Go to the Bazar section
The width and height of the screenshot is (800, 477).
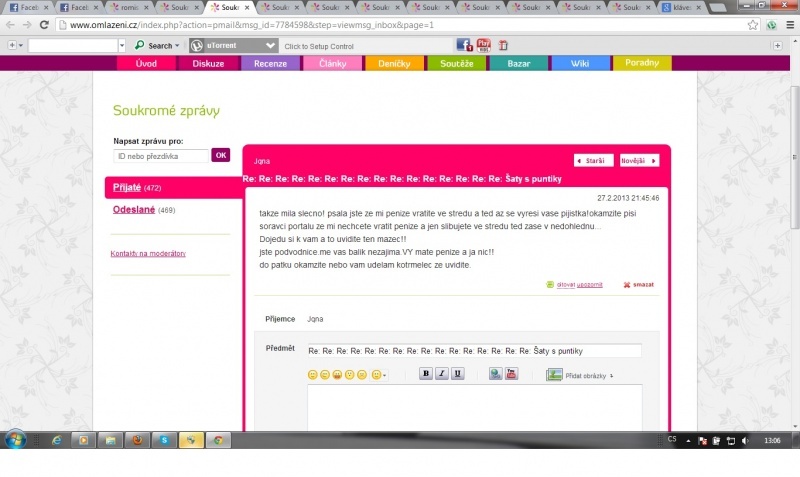(519, 63)
